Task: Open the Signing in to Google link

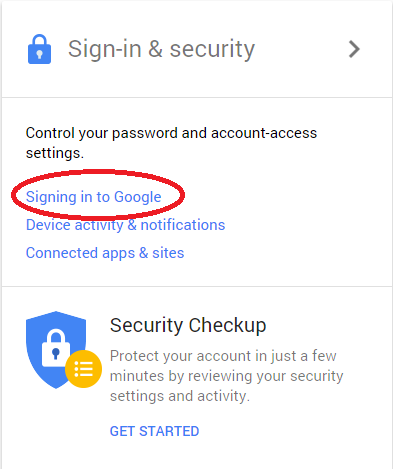Action: pyautogui.click(x=94, y=197)
